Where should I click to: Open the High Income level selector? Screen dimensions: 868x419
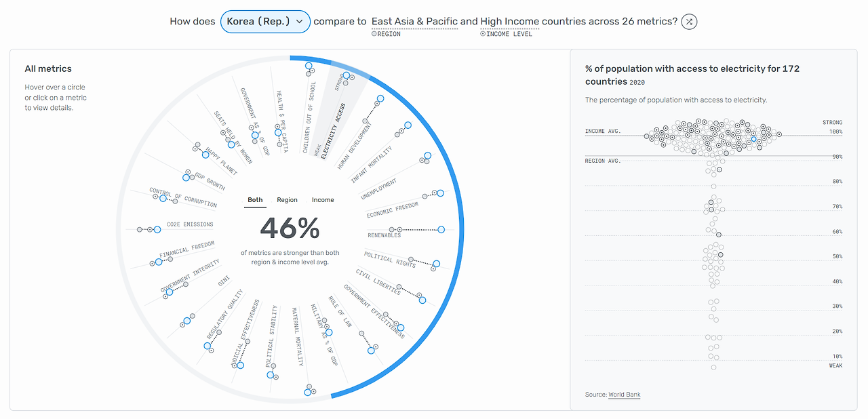pos(509,22)
